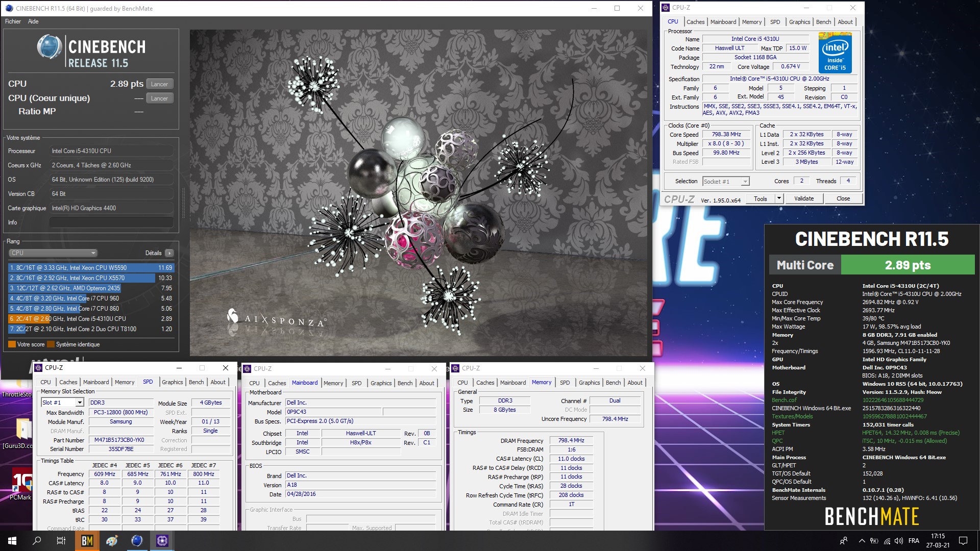Open Task View in the taskbar
Image resolution: width=980 pixels, height=551 pixels.
[x=61, y=541]
